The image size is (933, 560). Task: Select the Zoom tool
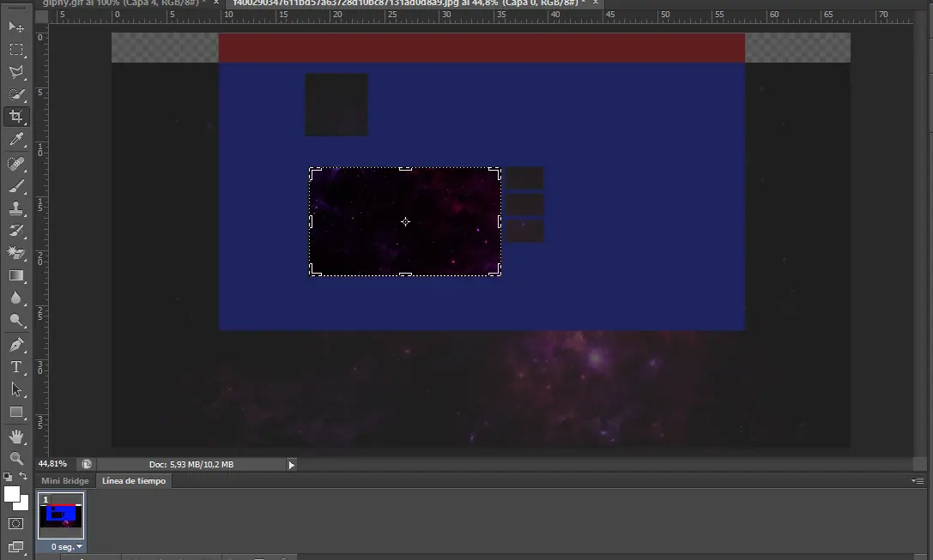click(16, 458)
